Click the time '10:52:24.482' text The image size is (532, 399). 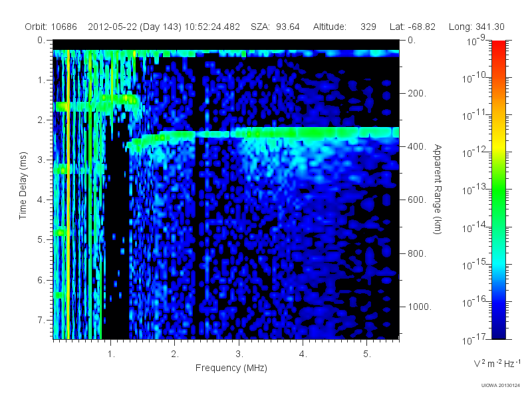(212, 27)
